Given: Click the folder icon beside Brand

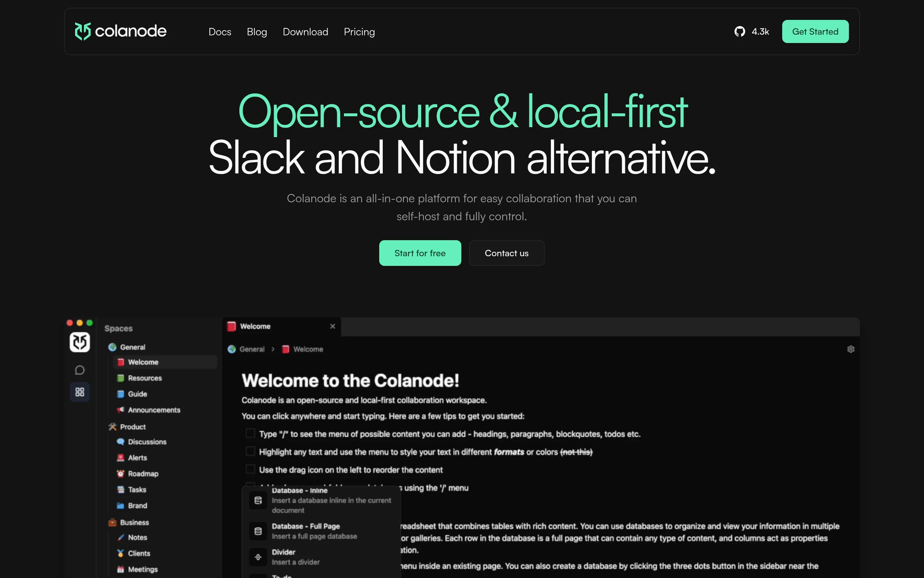Looking at the screenshot, I should tap(121, 505).
